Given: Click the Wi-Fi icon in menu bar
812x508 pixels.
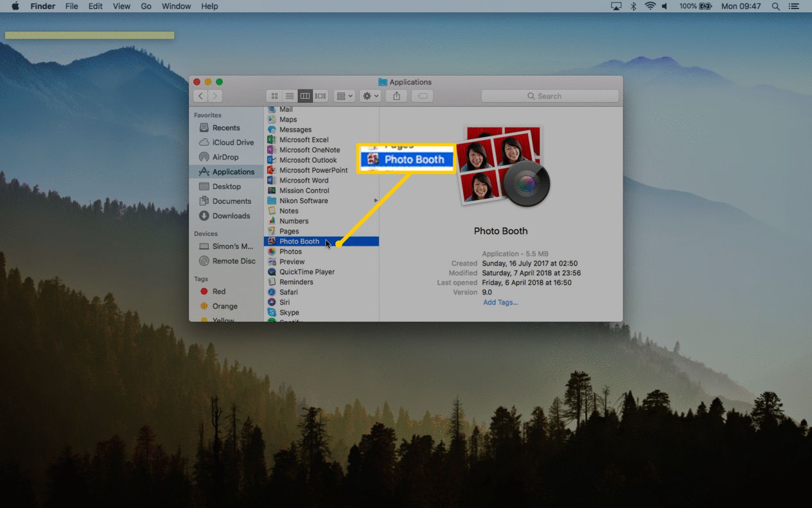Looking at the screenshot, I should 649,6.
